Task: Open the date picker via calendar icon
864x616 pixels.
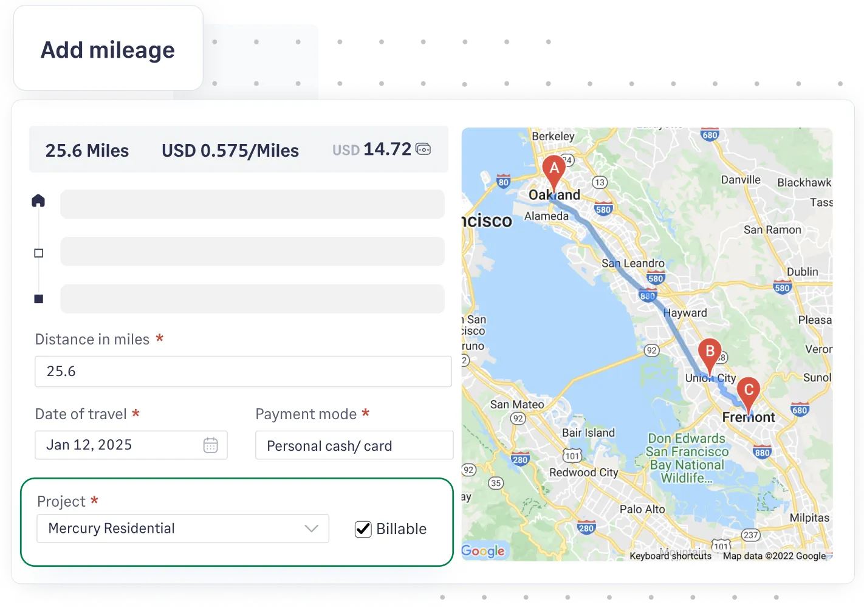Action: tap(210, 445)
